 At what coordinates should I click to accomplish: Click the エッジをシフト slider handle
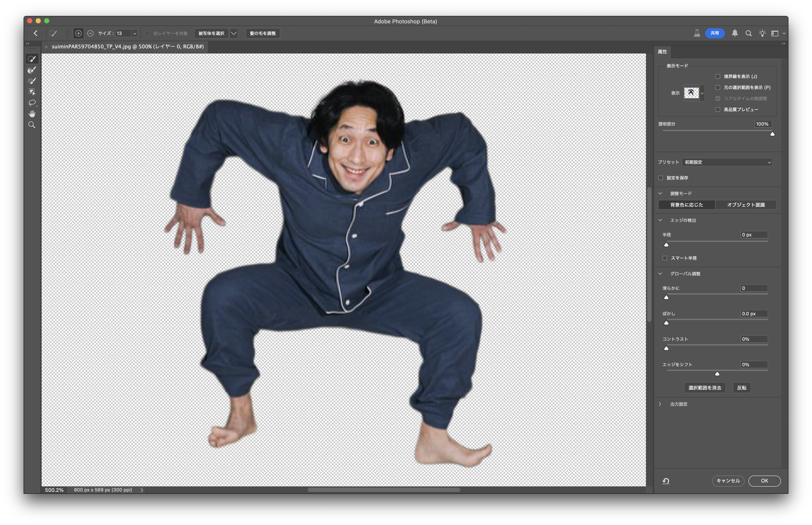point(717,374)
